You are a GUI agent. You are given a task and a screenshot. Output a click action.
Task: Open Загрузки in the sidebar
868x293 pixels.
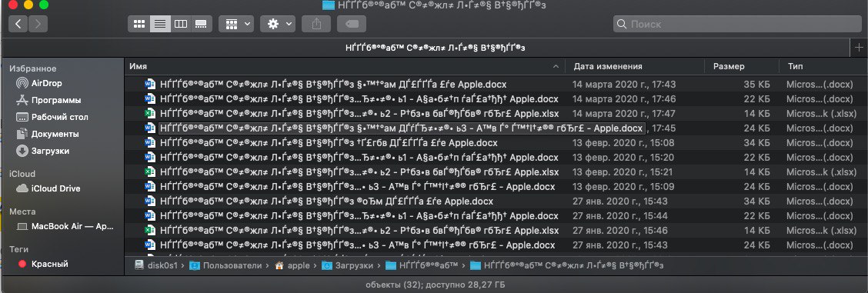coord(42,151)
